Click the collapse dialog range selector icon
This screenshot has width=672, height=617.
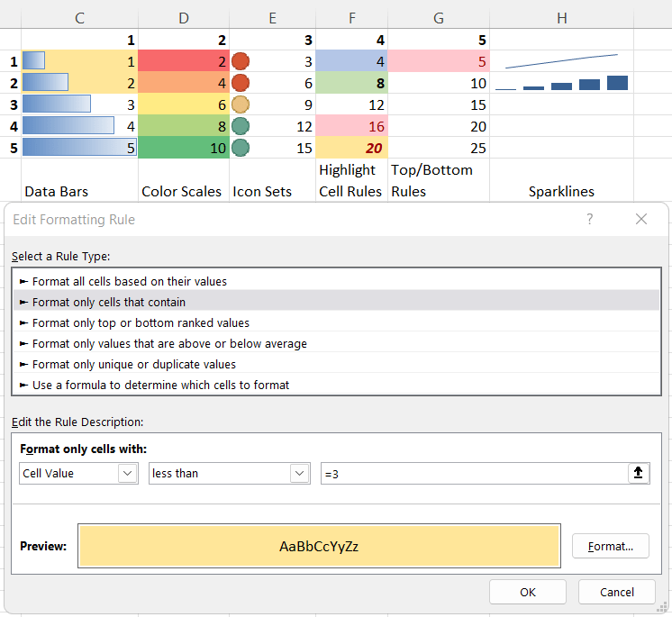tap(638, 473)
